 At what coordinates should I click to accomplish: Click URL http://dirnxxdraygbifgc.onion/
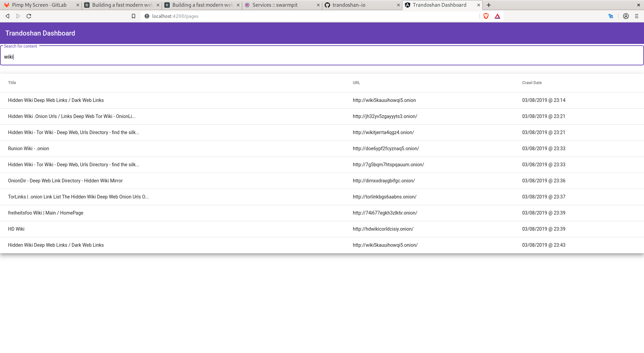(x=384, y=181)
